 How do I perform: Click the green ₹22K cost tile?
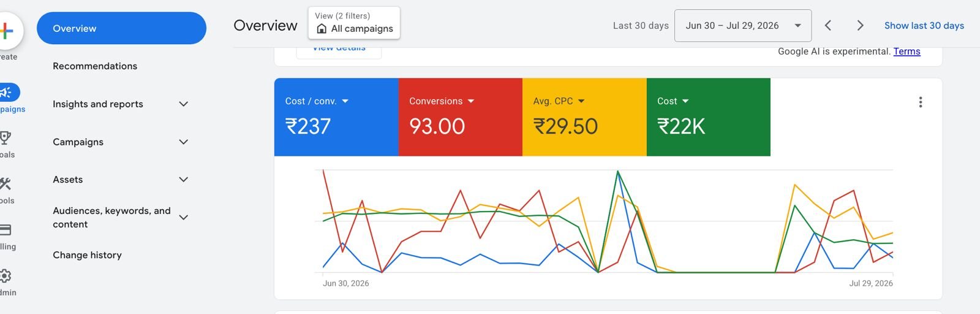coord(709,117)
